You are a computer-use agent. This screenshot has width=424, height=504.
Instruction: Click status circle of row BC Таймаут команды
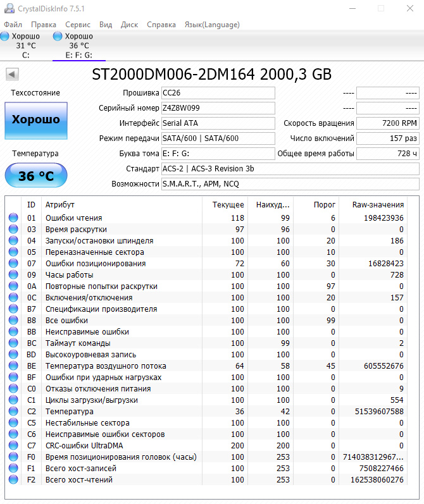coord(13,343)
